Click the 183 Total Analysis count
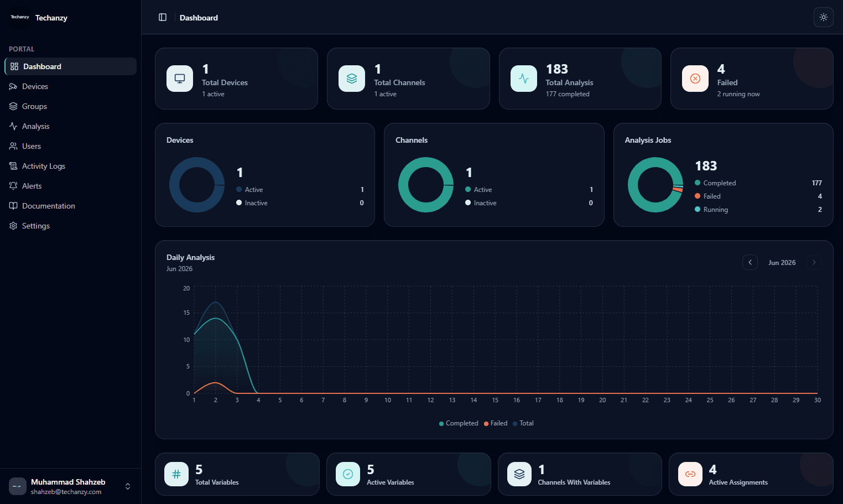The height and width of the screenshot is (504, 843). pos(557,69)
